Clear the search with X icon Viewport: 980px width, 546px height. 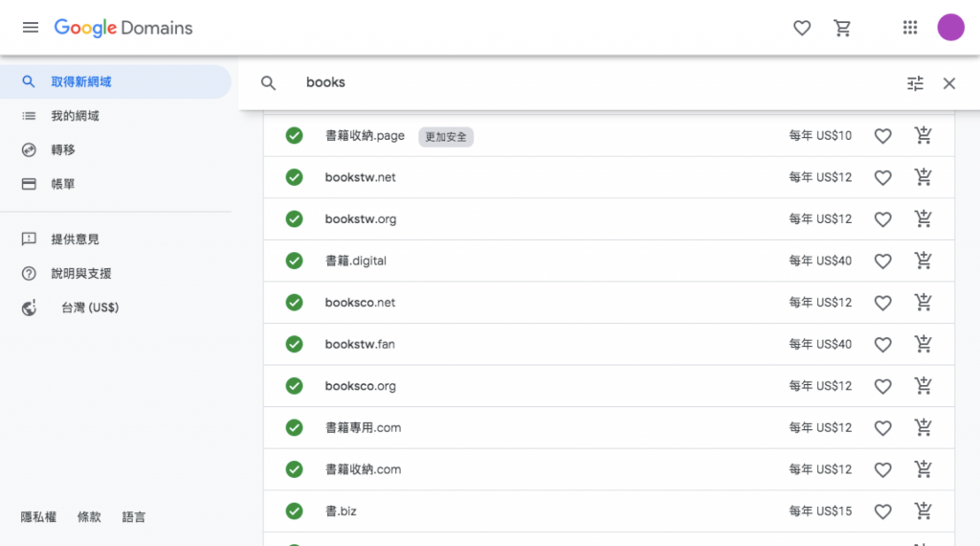(949, 83)
